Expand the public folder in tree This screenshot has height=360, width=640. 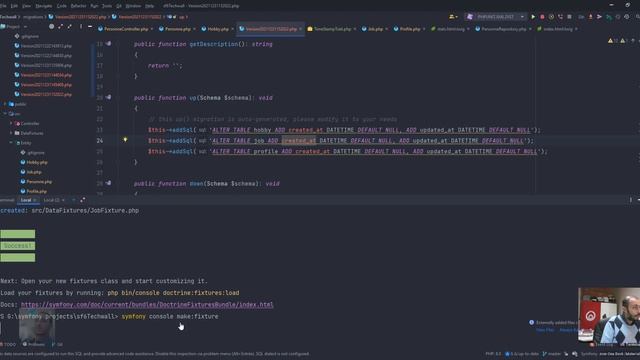(5, 104)
